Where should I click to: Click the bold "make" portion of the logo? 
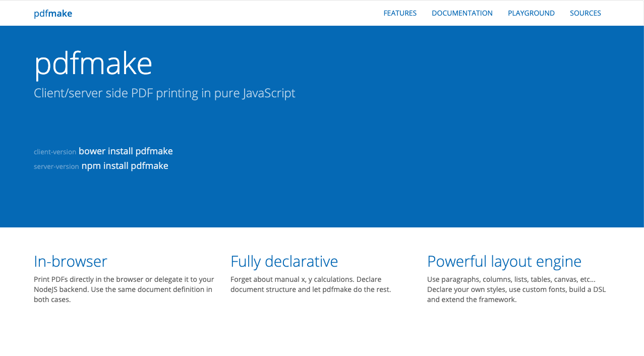click(62, 13)
